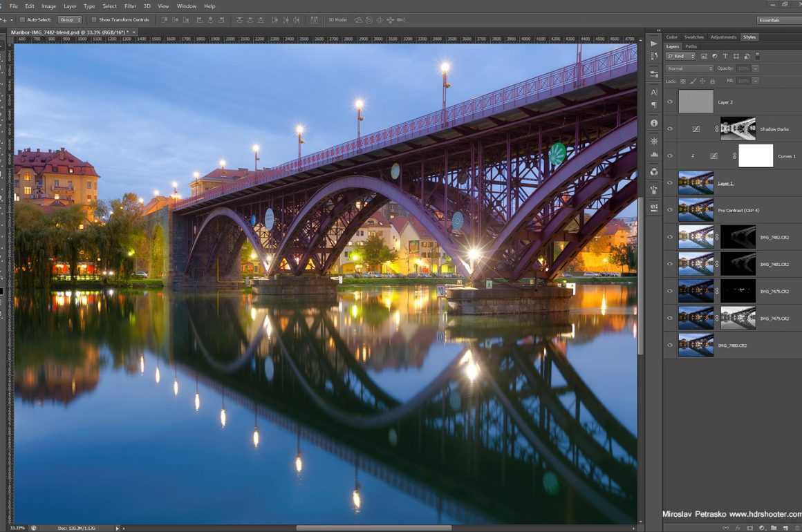Screen dimensions: 802x532
Task: Open the Info panel icon
Action: coord(653,123)
